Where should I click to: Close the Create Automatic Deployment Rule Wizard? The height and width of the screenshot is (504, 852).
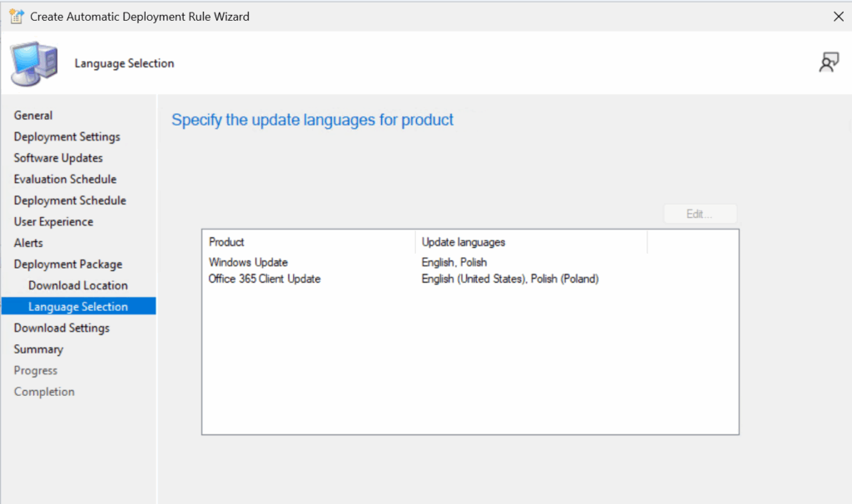coord(838,16)
